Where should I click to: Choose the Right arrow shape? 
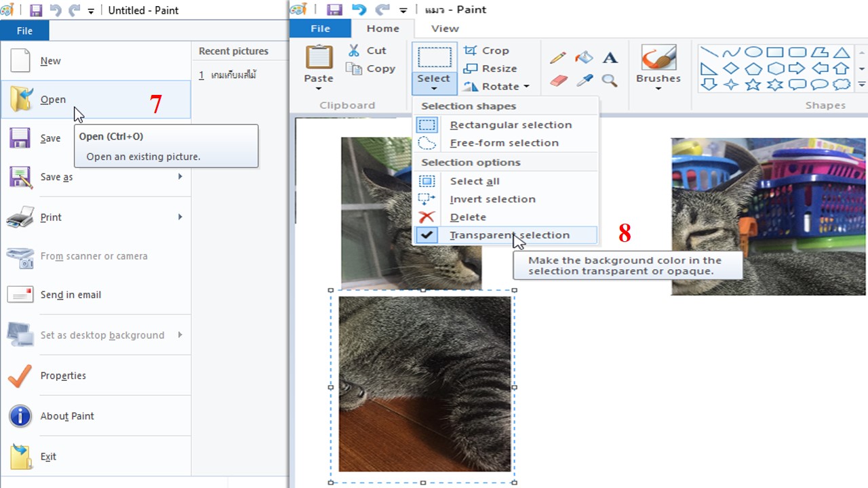tap(797, 68)
